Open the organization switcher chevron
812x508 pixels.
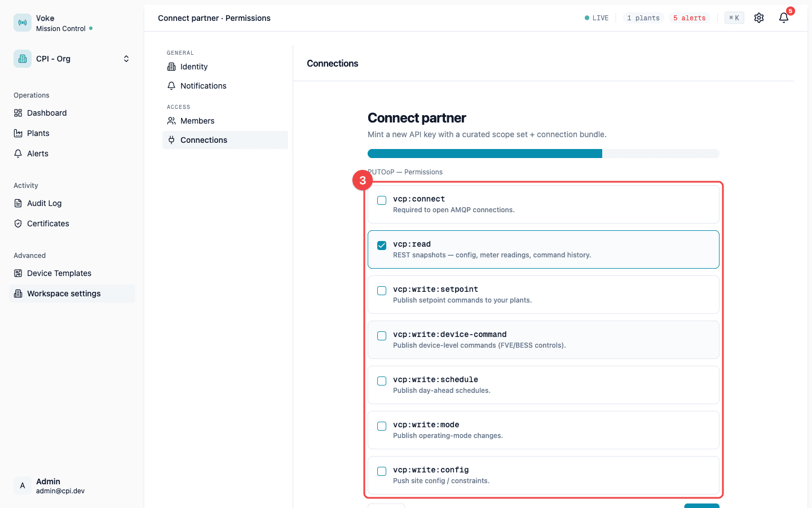coord(126,59)
